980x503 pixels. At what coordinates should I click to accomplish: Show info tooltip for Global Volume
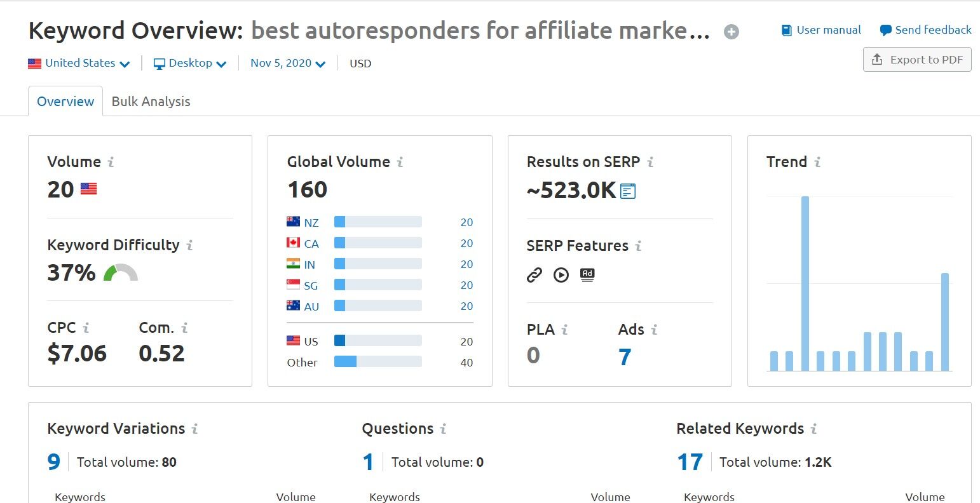point(400,163)
